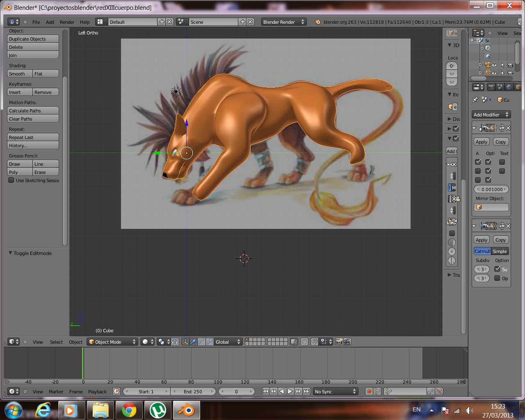Screen dimensions: 525x420
Task: Jump to the timeline's last frame
Action: (306, 392)
